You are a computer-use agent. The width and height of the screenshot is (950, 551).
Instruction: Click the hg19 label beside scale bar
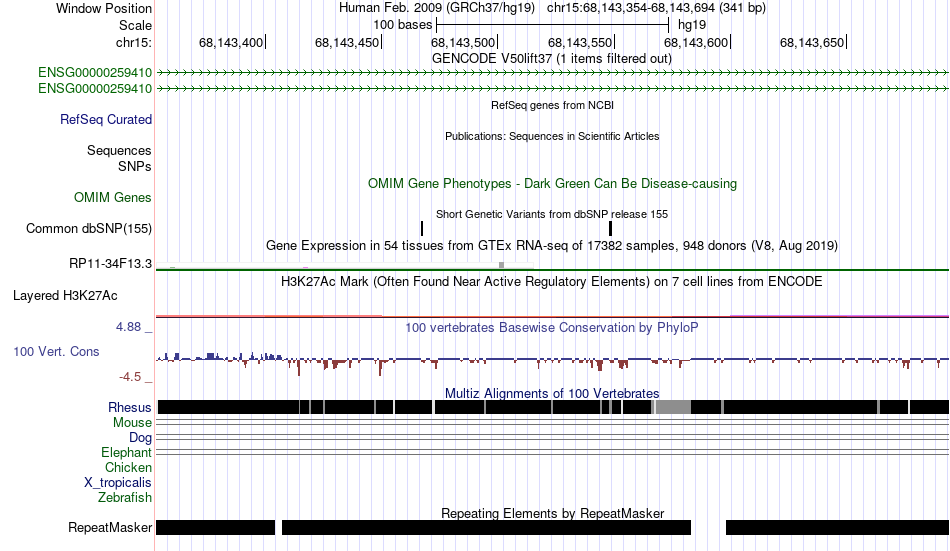point(692,25)
